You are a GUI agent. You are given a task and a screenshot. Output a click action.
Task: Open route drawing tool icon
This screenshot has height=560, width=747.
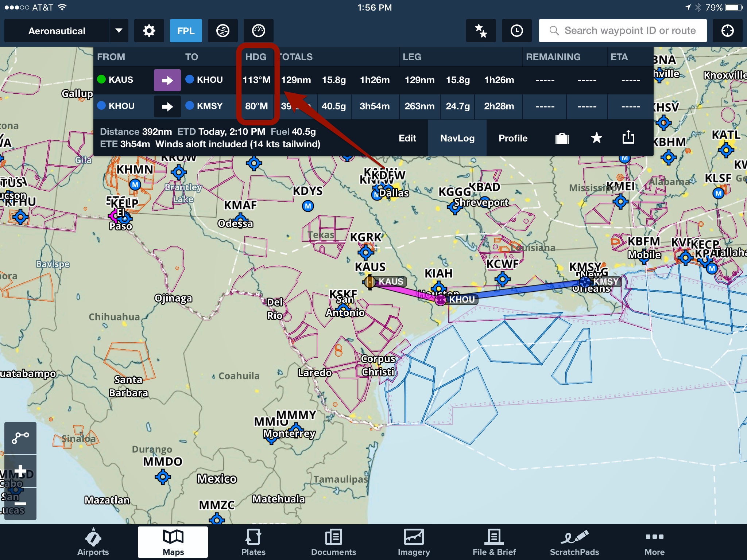[x=20, y=438]
